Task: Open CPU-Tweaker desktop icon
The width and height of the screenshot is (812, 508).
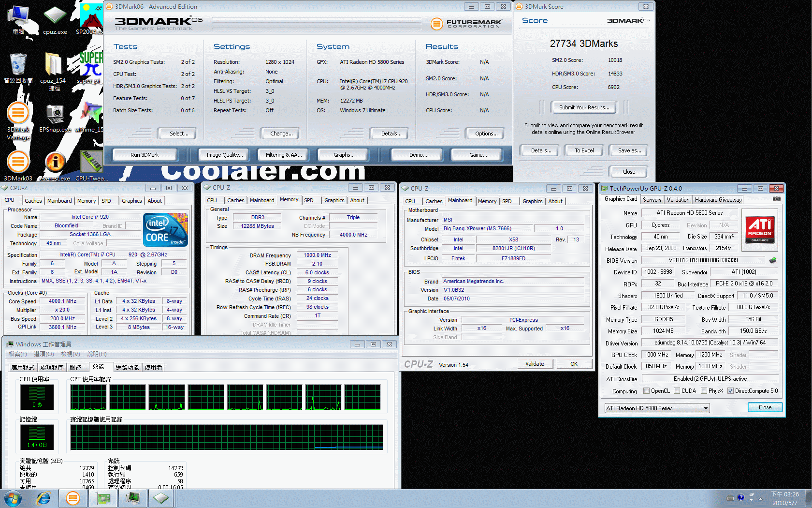Action: [x=91, y=165]
